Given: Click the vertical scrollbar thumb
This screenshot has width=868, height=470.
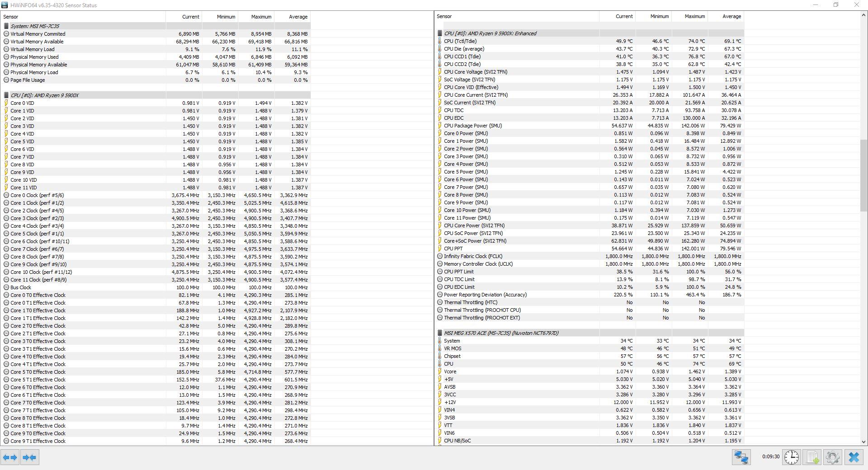Looking at the screenshot, I should click(x=863, y=175).
